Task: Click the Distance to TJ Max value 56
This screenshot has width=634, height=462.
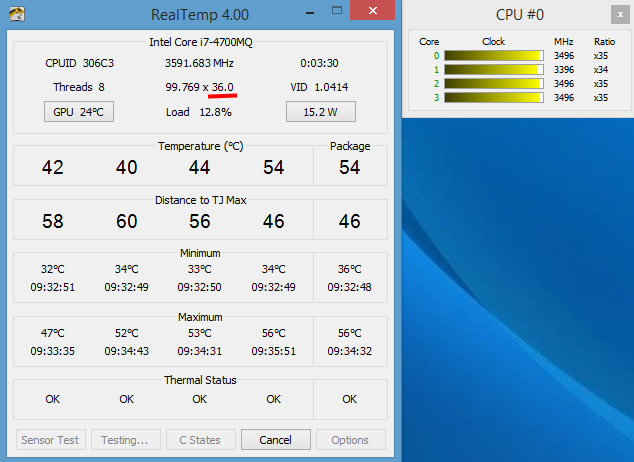Action: click(x=199, y=221)
